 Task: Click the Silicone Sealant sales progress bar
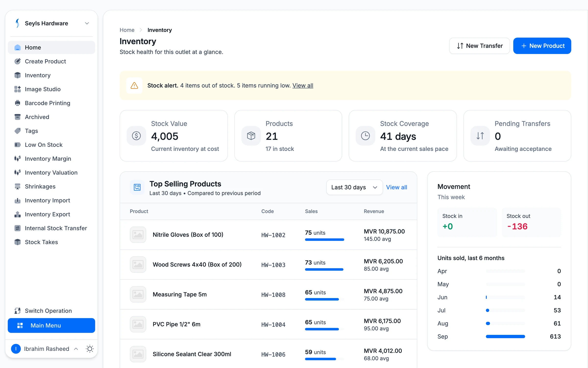point(324,359)
